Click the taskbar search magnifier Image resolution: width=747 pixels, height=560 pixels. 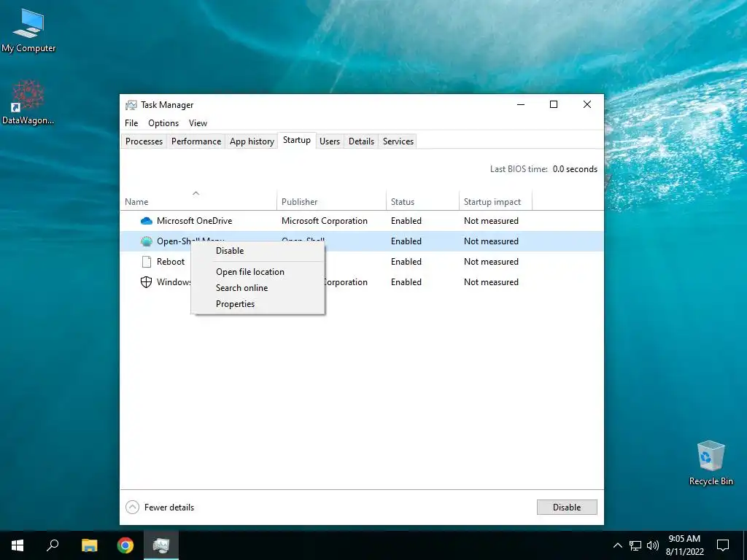click(x=53, y=545)
